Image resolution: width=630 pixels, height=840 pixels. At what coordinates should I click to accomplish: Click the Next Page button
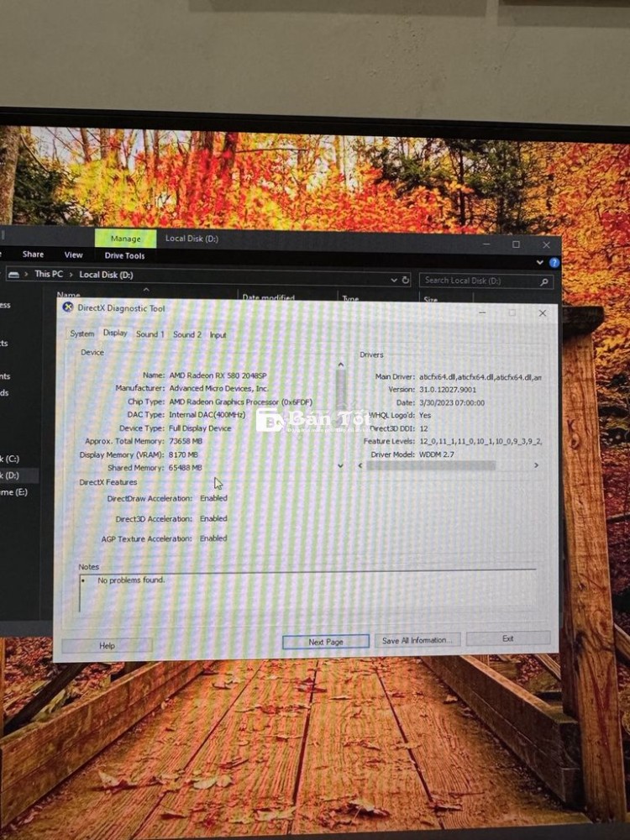(326, 642)
